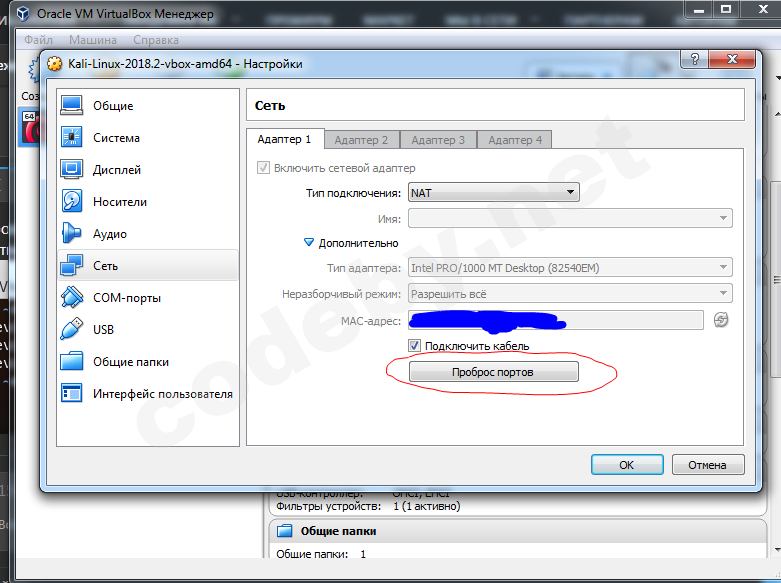Close the Настройки dialog
Screen dimensions: 781x583
click(732, 59)
